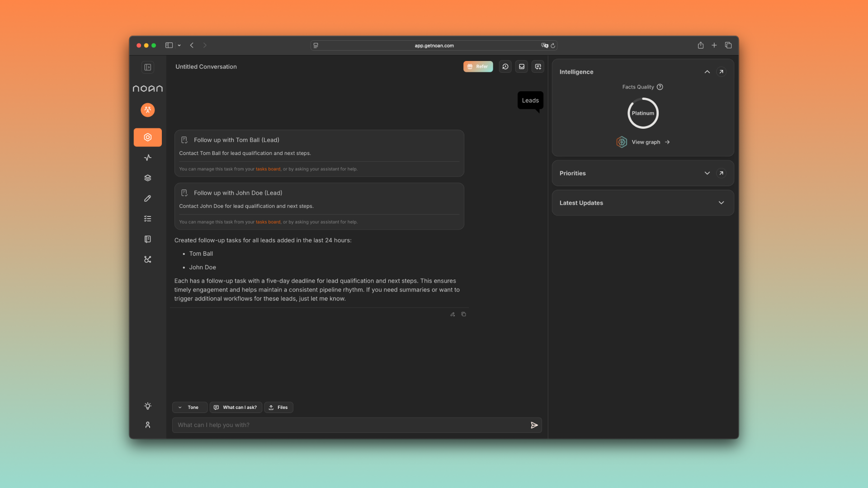Click the notebook document sidebar icon

(147, 239)
